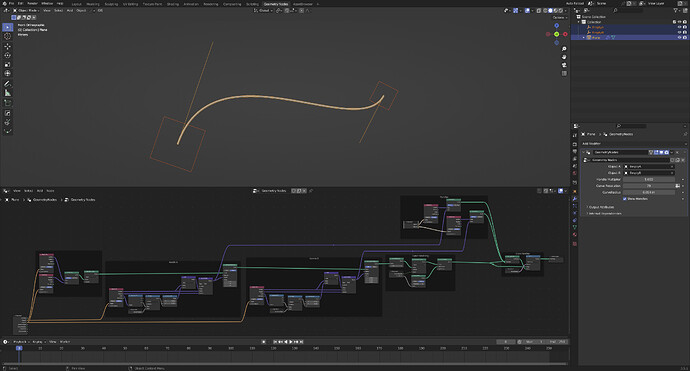
Task: Open Modifiers wrench tab in Properties editor
Action: 575,198
